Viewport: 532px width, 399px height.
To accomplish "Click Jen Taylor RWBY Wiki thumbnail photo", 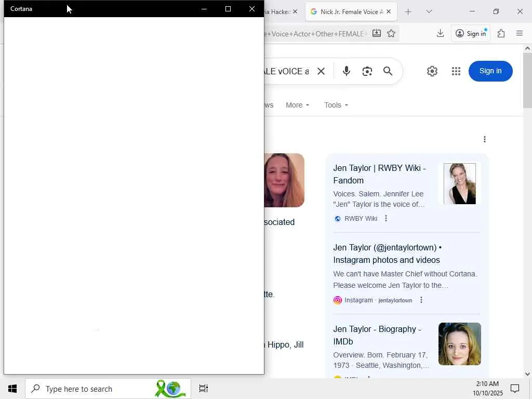I will (x=460, y=183).
